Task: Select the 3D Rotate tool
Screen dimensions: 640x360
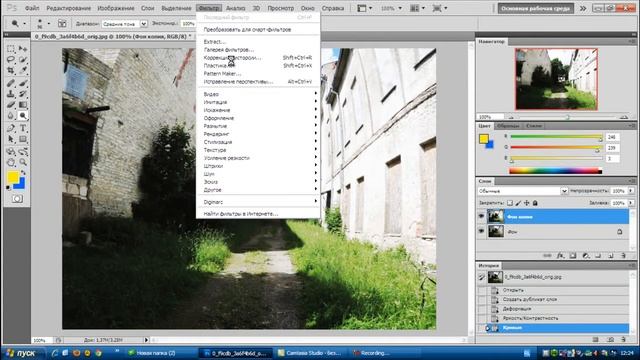Action: click(x=11, y=152)
